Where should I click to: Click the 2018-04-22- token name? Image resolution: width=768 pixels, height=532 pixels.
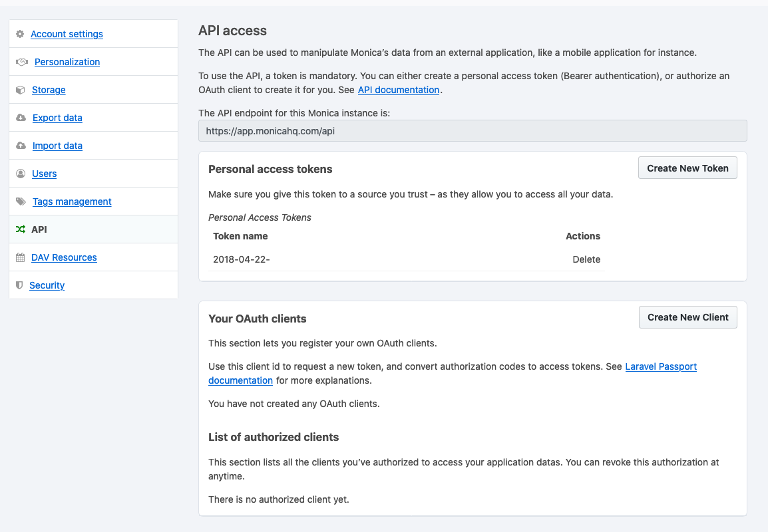pyautogui.click(x=242, y=259)
